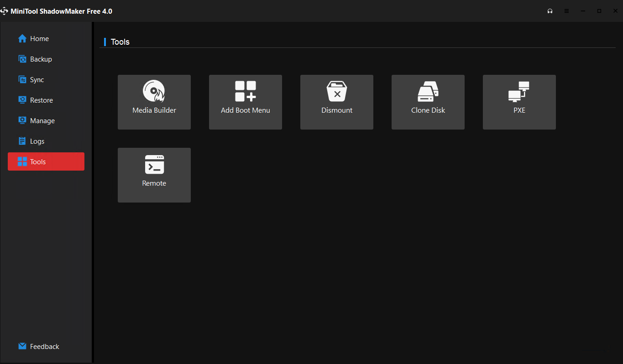
Task: Close the ShadowMaker window
Action: (615, 11)
